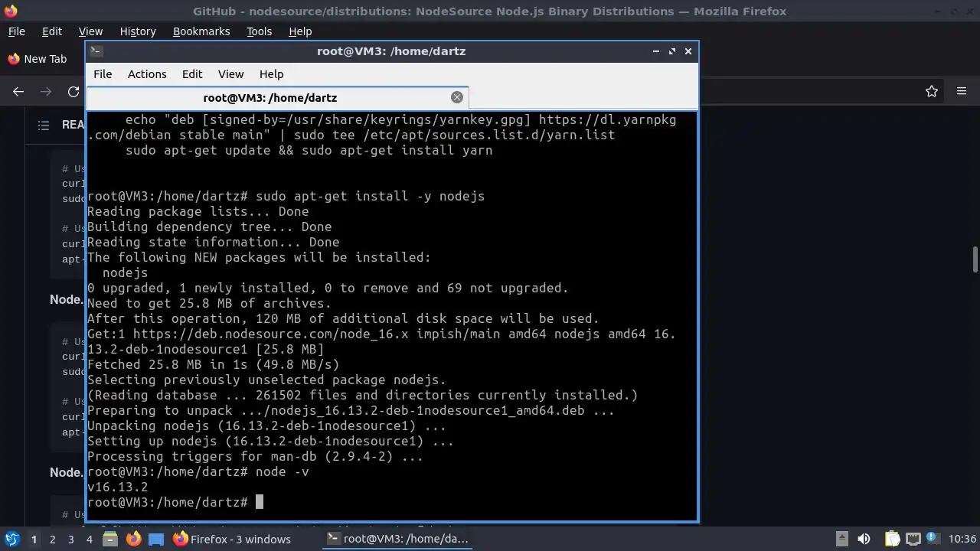This screenshot has width=980, height=551.
Task: Open the network connection tray icon
Action: 913,539
